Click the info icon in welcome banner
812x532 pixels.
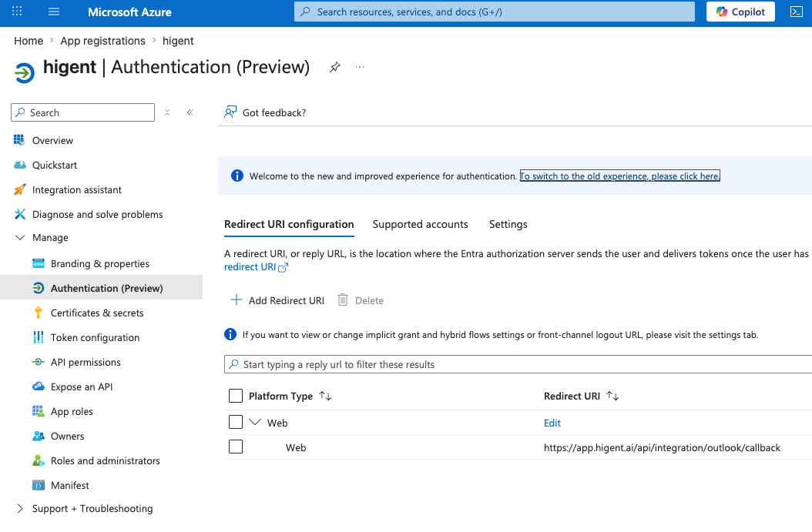coord(237,176)
